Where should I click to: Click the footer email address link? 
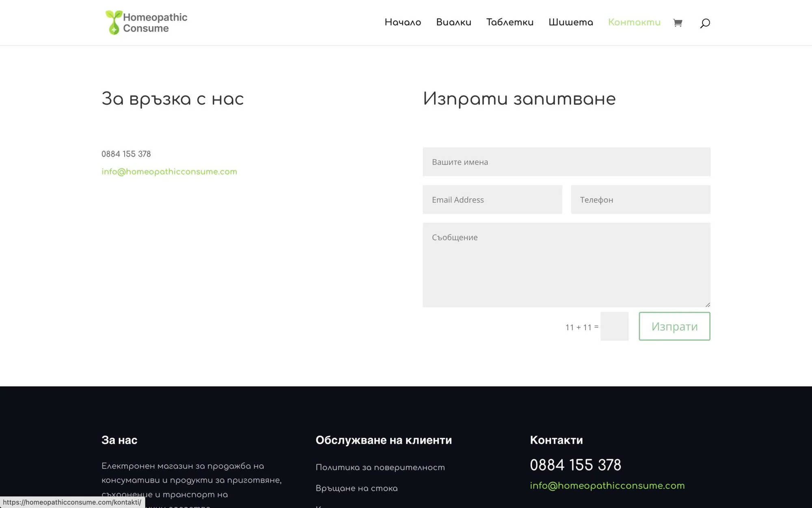tap(607, 486)
